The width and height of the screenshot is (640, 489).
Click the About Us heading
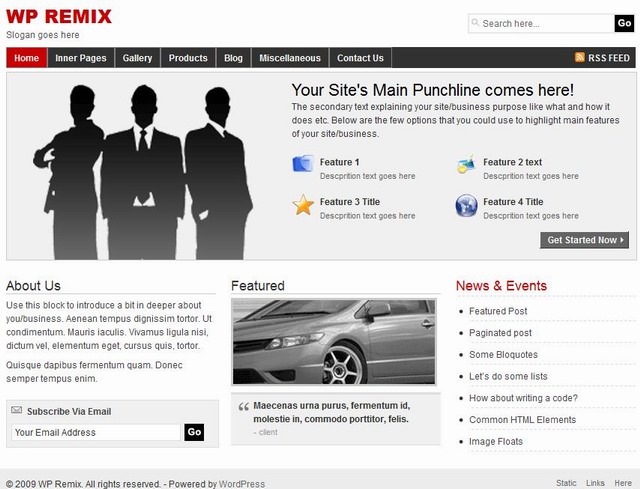click(33, 286)
